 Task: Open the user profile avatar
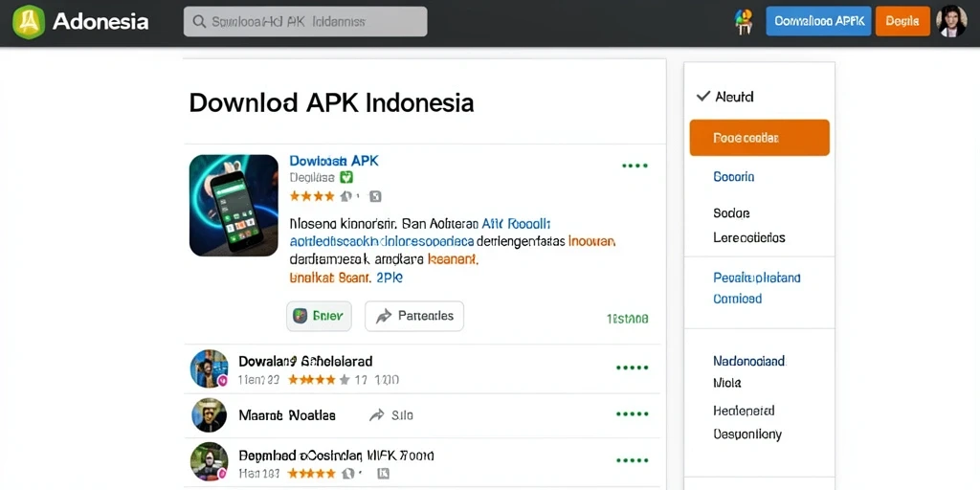click(x=951, y=21)
